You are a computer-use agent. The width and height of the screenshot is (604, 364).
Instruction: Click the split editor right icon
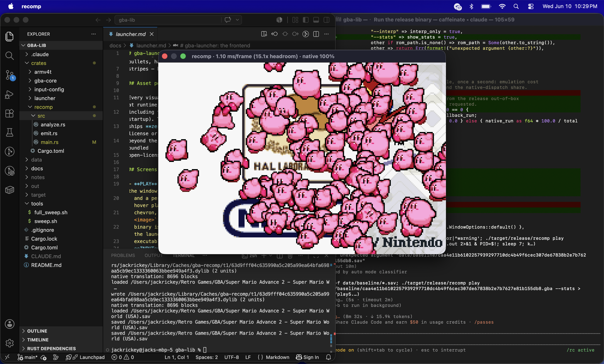316,34
